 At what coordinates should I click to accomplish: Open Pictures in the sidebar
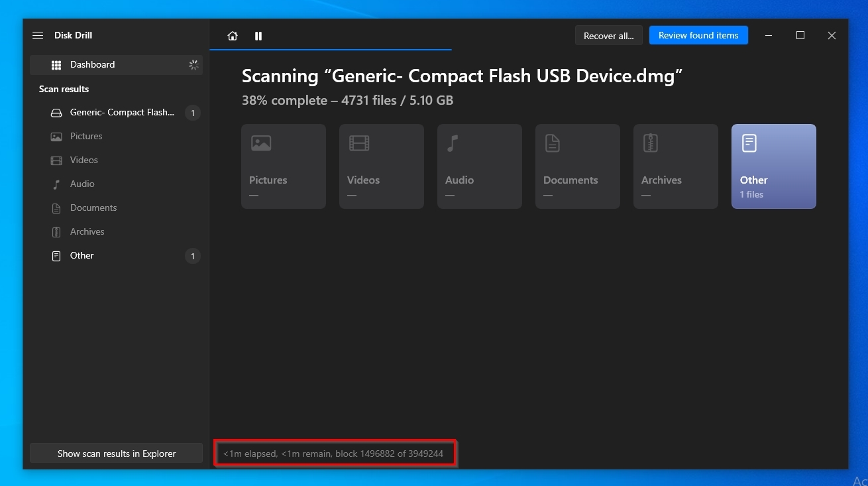(116, 137)
